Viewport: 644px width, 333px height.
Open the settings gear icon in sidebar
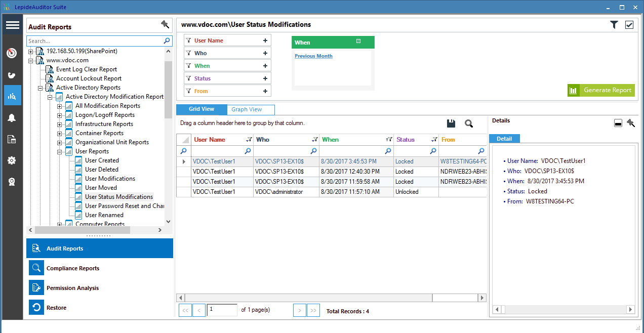[x=12, y=160]
